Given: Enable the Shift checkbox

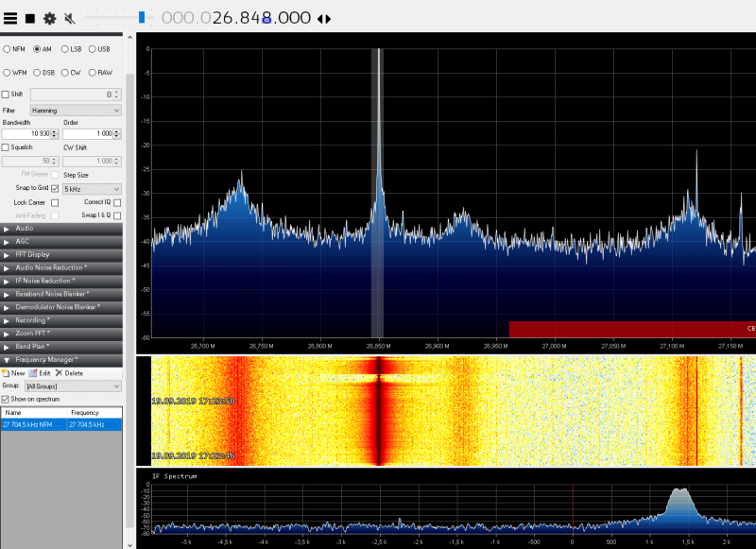Looking at the screenshot, I should coord(6,94).
